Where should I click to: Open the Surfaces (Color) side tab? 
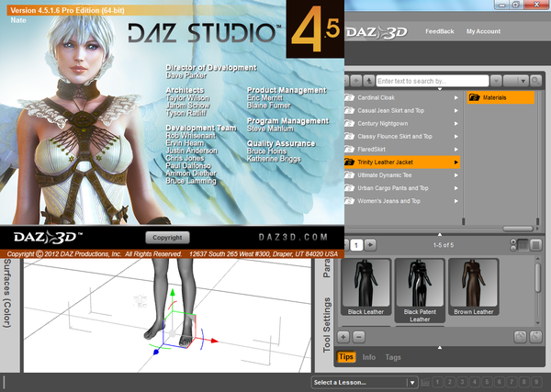click(x=7, y=293)
